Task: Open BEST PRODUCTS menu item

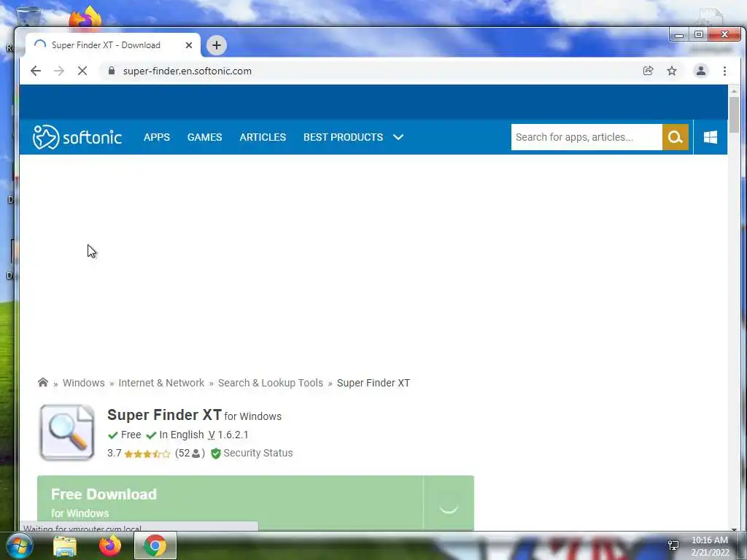Action: coord(343,137)
